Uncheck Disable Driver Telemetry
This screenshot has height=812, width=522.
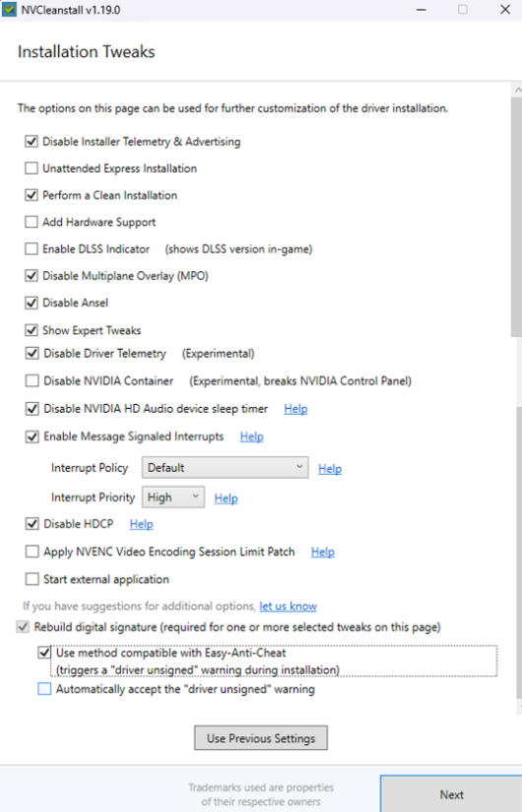(33, 354)
